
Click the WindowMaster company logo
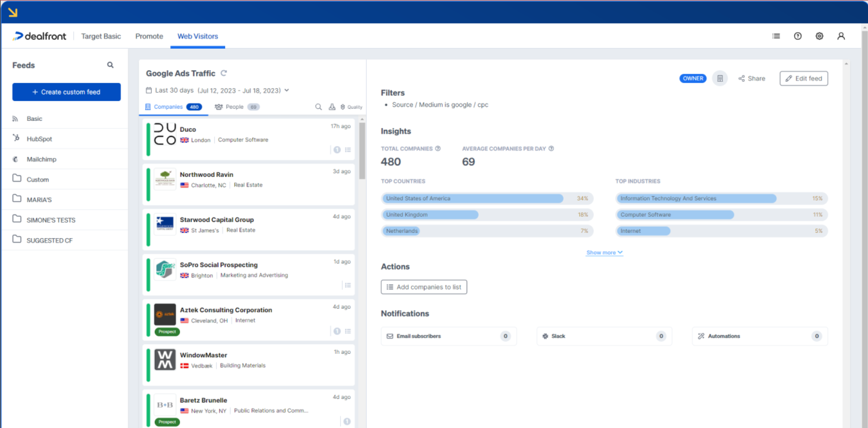pos(165,360)
